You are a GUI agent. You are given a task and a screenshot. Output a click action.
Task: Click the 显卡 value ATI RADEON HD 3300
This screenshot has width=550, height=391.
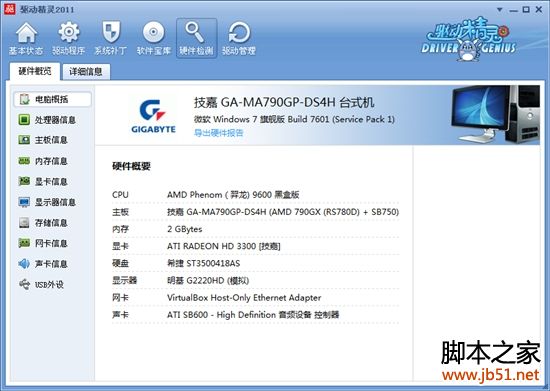[223, 246]
